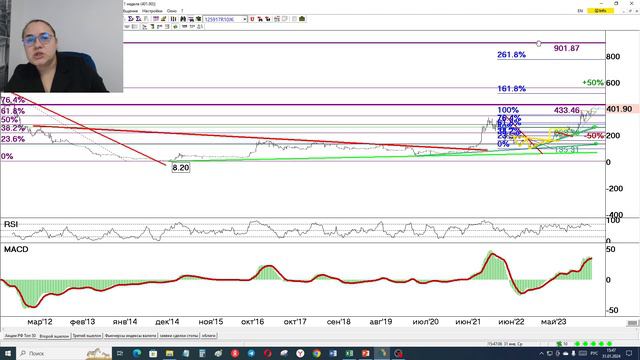Screen dimensions: 640x360
Task: Open Yandex Browser from the taskbar
Action: (300, 353)
